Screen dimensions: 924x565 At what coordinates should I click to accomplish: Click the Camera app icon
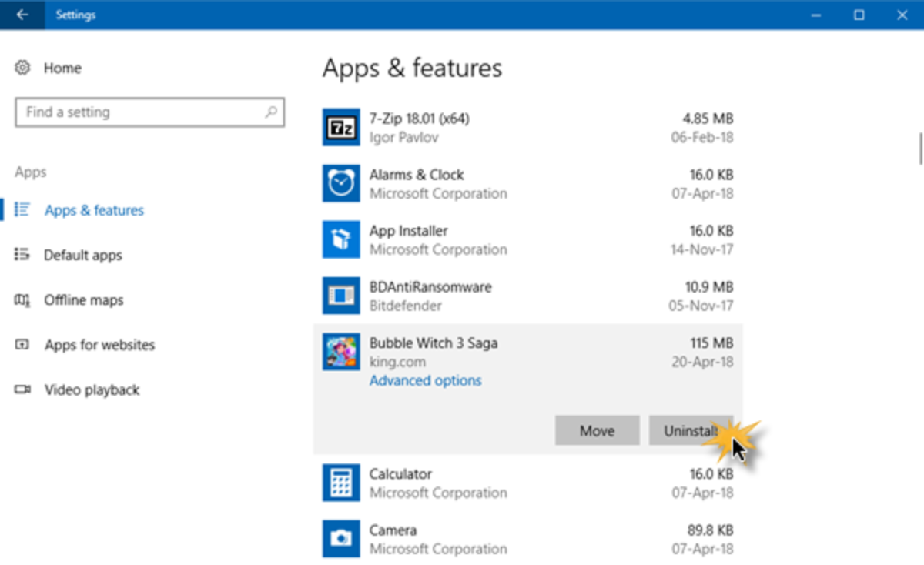coord(340,539)
